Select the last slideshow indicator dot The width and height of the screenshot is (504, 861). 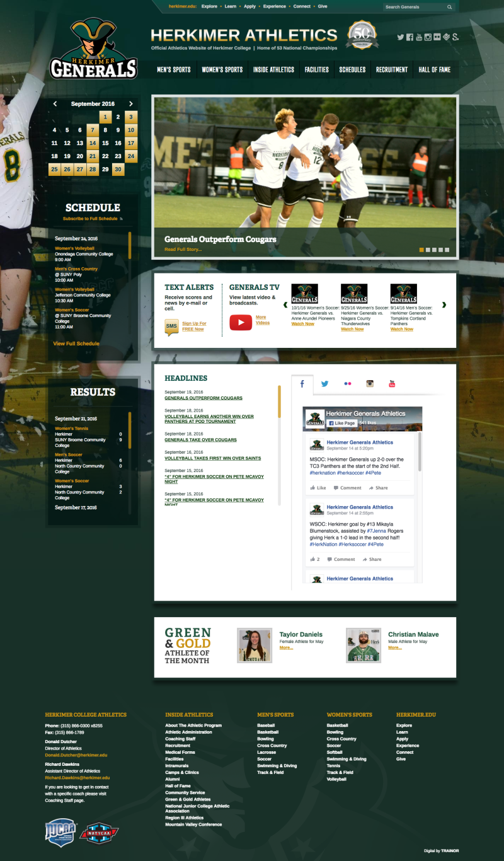click(x=447, y=250)
